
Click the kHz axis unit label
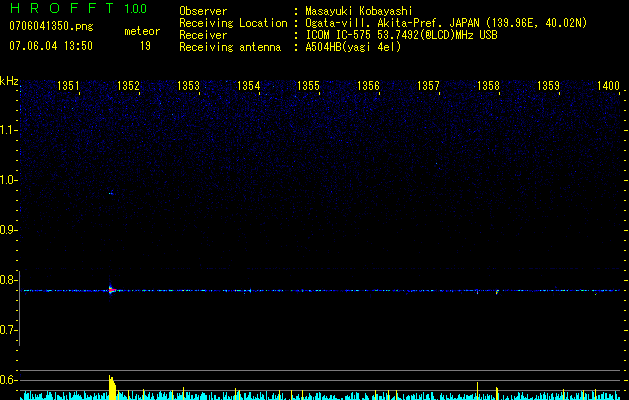point(9,81)
